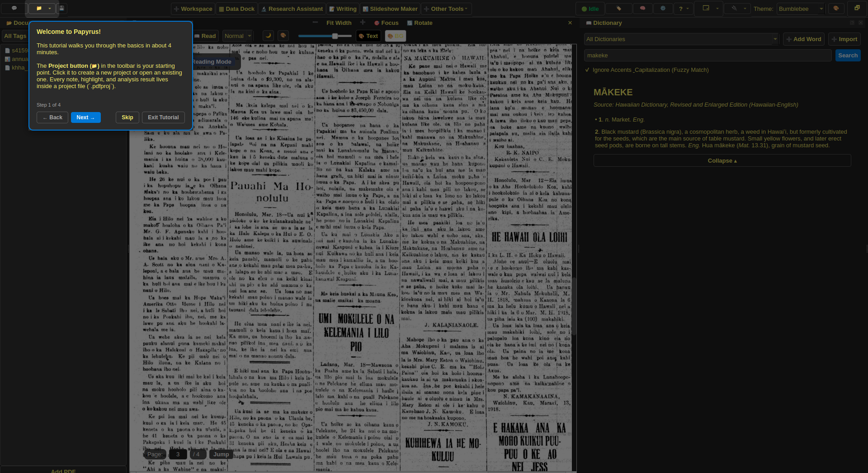The height and width of the screenshot is (473, 868).
Task: Float the Dictionary panel
Action: 852,23
